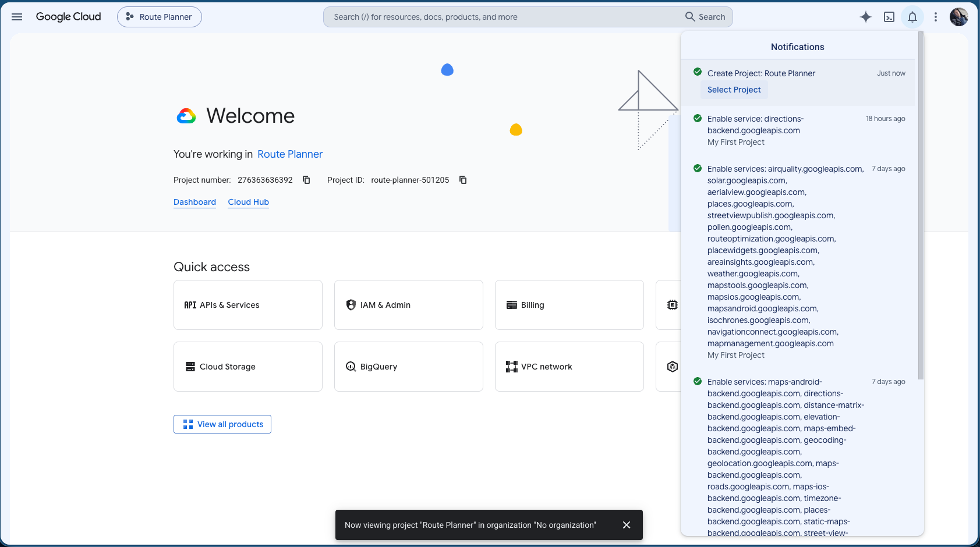Activate Cloud Shell terminal icon
Viewport: 980px width, 547px height.
(x=889, y=17)
